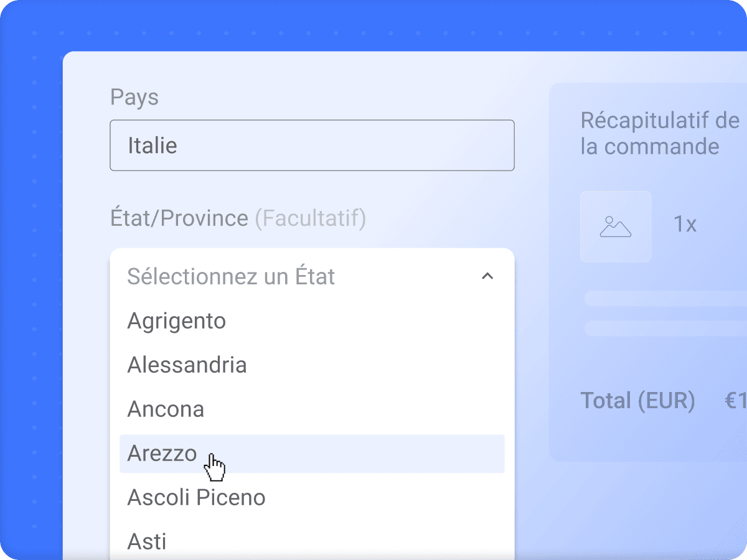This screenshot has width=747, height=560.
Task: Click the "(Facultatif)" hint text
Action: coord(310,218)
